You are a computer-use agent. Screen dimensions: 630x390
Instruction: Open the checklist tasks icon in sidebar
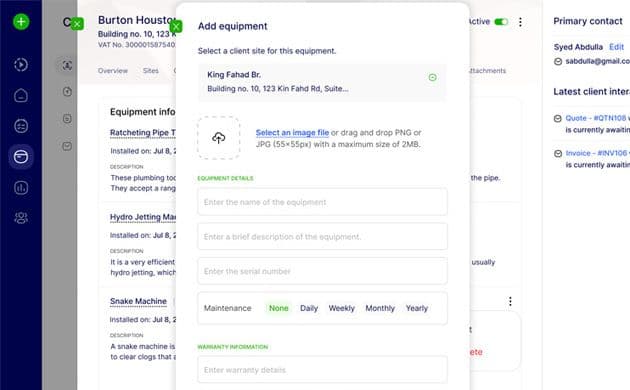pos(21,126)
